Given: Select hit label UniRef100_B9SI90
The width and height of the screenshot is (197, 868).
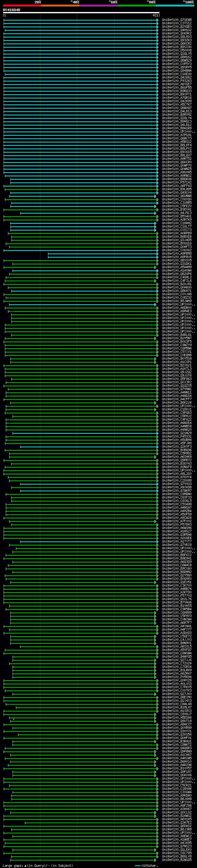Looking at the screenshot, I should [x=177, y=47].
